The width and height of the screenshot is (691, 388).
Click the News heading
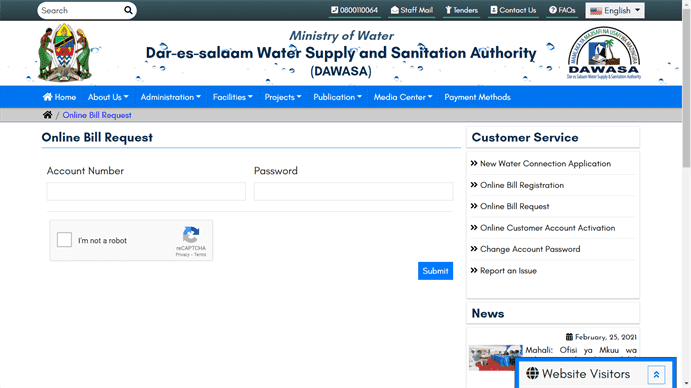pyautogui.click(x=488, y=313)
